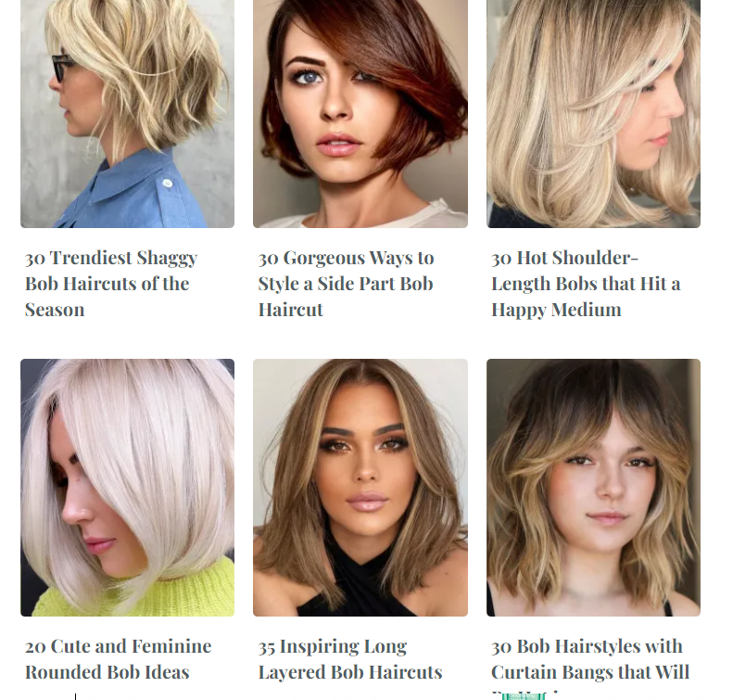Viewport: 733px width, 700px height.
Task: Open the long layered brunette bob photo
Action: click(360, 488)
